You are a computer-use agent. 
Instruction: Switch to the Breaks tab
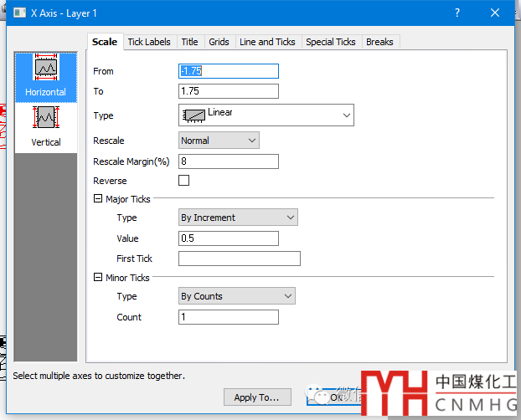point(379,42)
